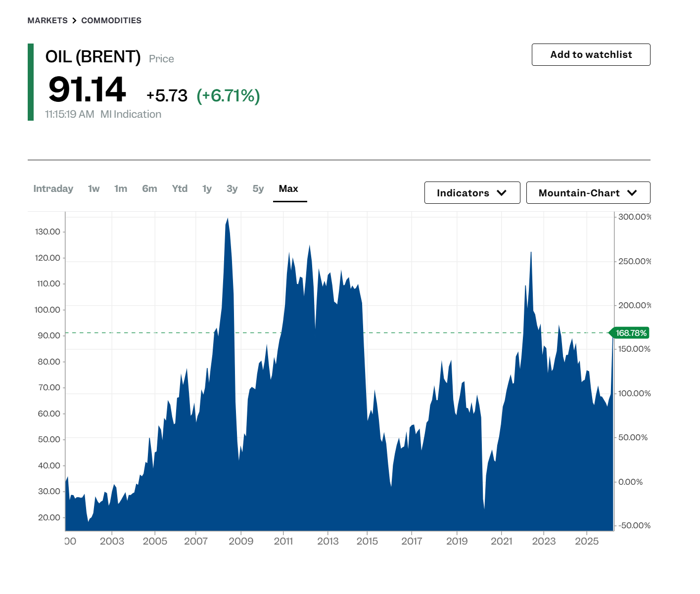Add Oil Brent to watchlist
The height and width of the screenshot is (594, 700).
click(591, 54)
